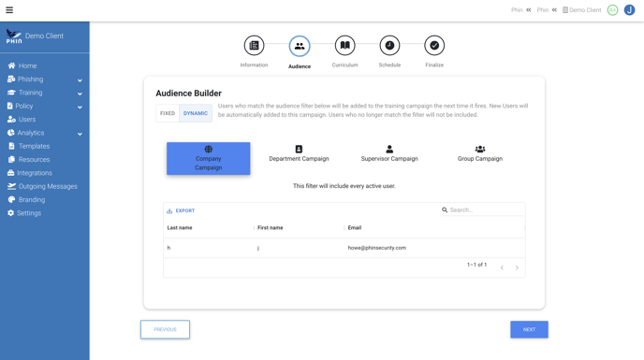
Task: Click the Templates sidebar icon
Action: [x=11, y=146]
